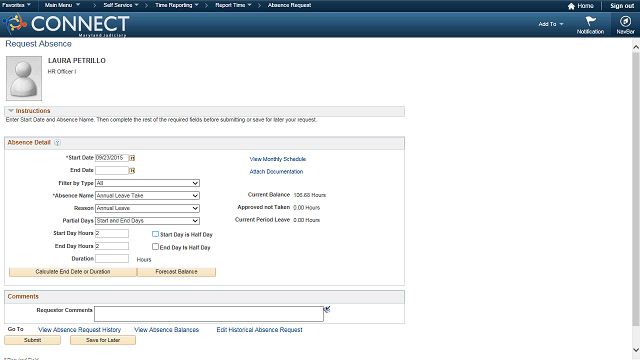Click the Requestor Comments spell check icon

[x=327, y=309]
